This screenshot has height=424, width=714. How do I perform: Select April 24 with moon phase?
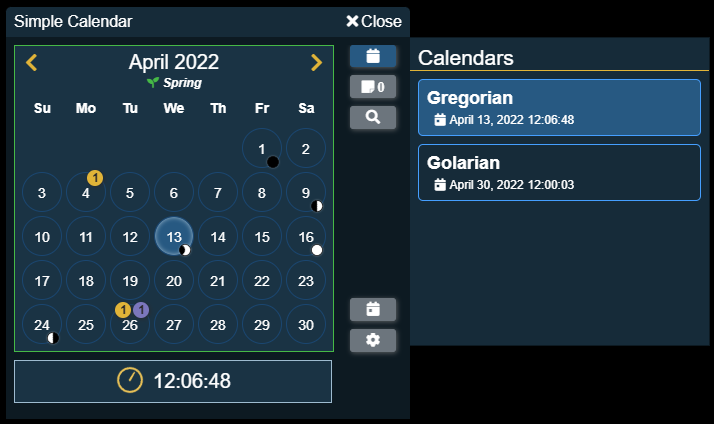(x=41, y=325)
